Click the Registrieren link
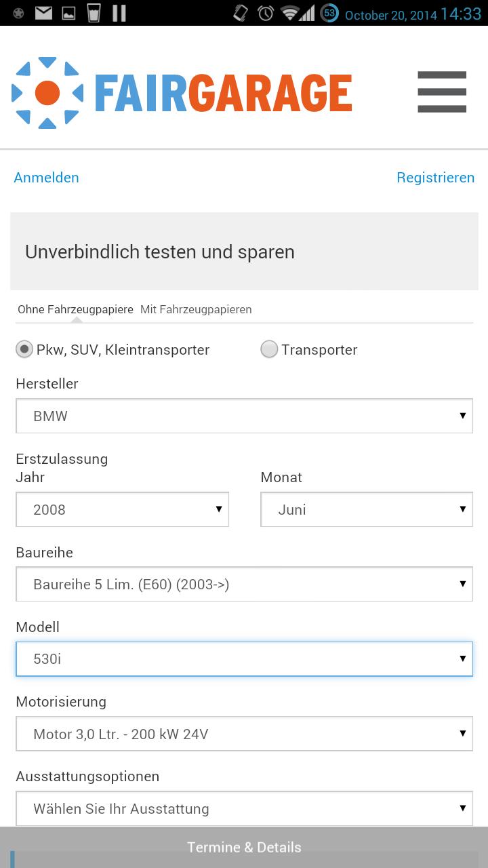 click(x=435, y=178)
